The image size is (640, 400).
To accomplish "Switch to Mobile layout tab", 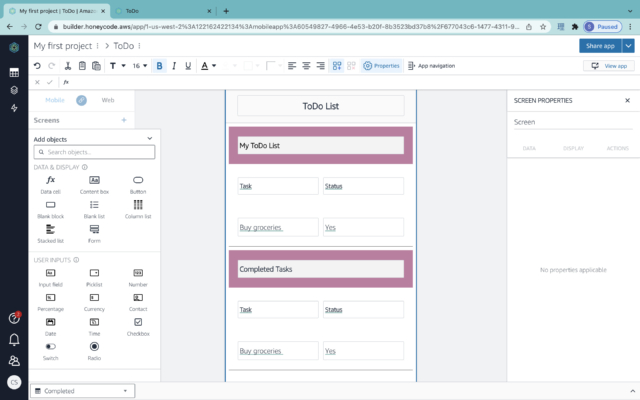I will 55,100.
